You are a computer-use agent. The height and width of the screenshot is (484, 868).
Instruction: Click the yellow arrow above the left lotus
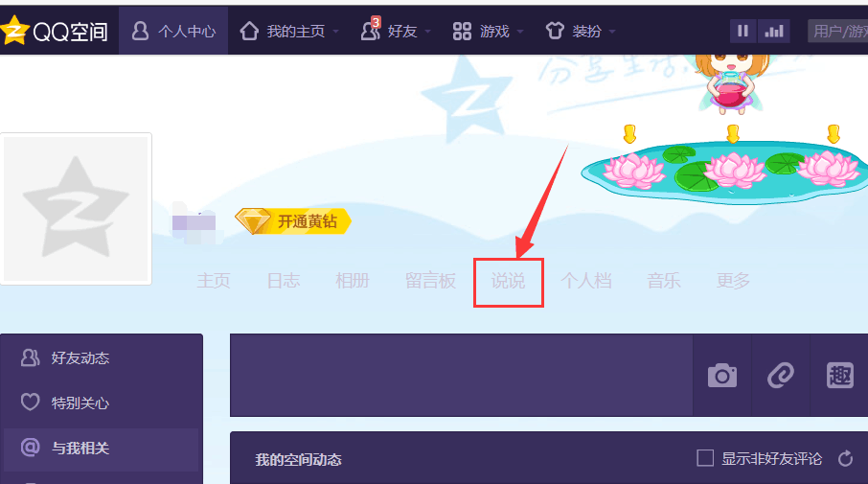coord(629,134)
